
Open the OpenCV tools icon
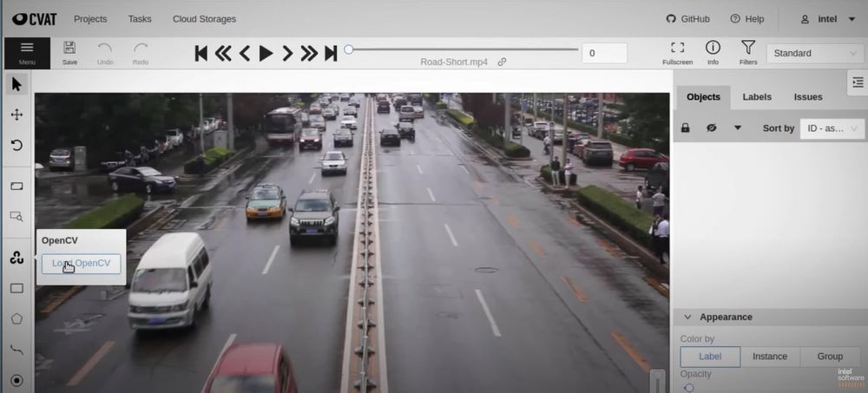16,258
